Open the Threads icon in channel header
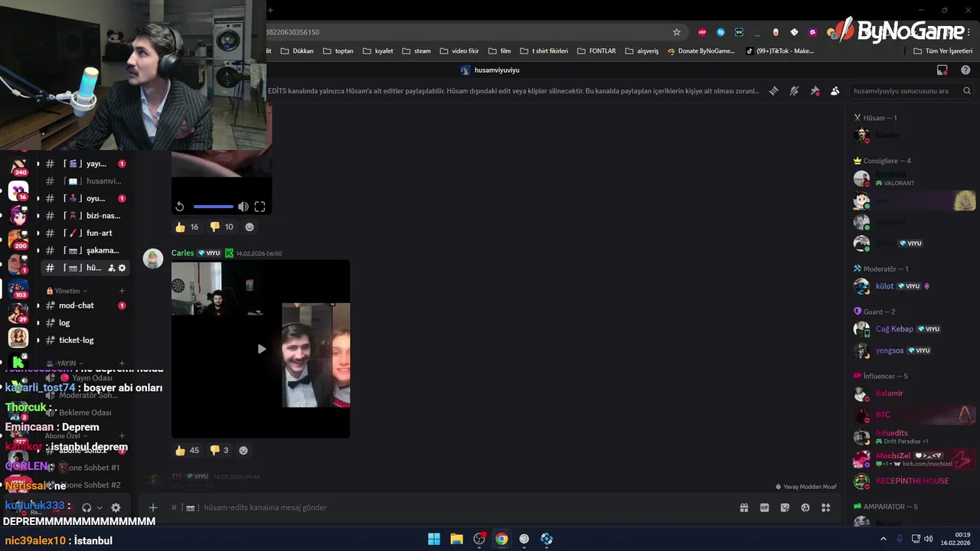Screen dimensions: 980x551 (x=774, y=90)
